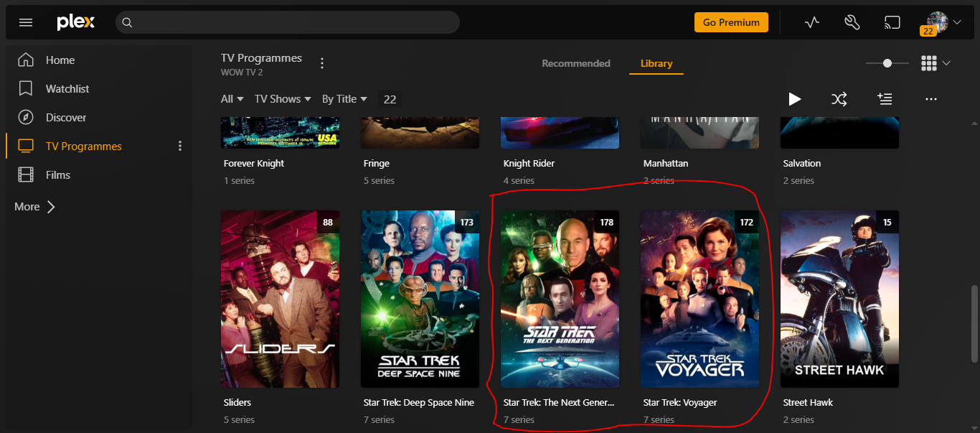Viewport: 980px width, 433px height.
Task: Play all TV Programmes
Action: 794,99
